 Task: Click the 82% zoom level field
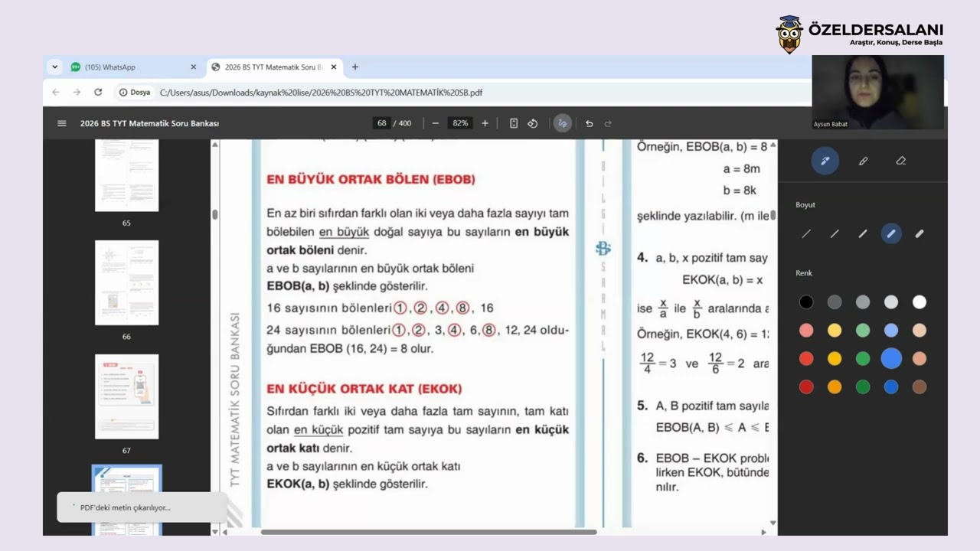pyautogui.click(x=460, y=123)
